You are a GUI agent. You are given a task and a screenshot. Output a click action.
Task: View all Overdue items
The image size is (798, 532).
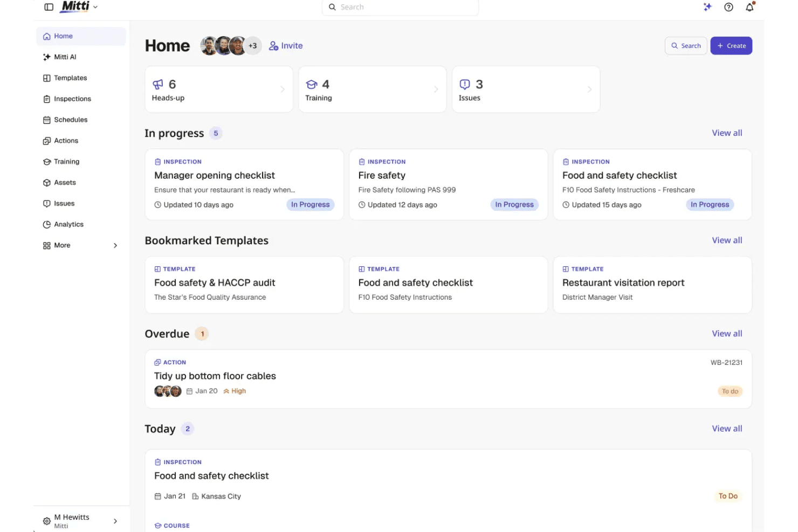[x=727, y=334]
